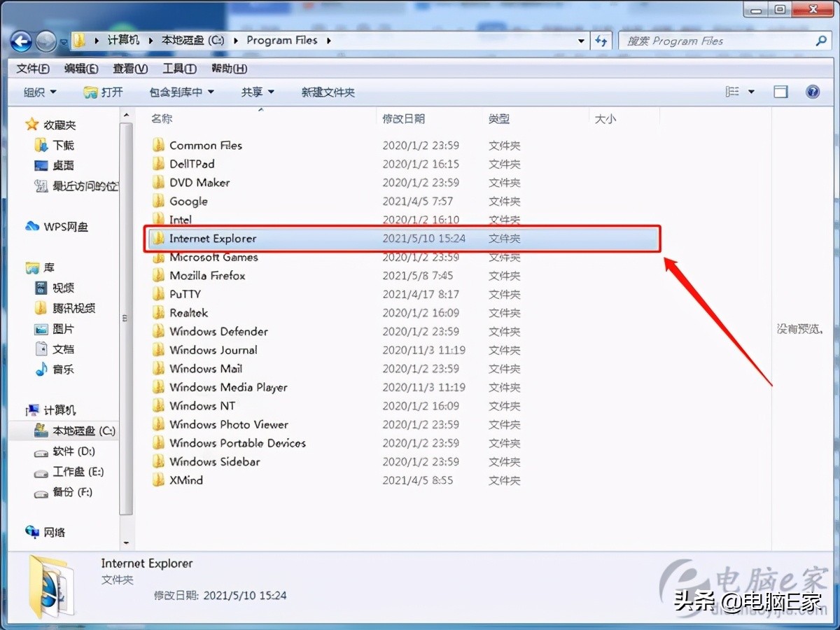Select 收藏夹 in the navigation pane
Viewport: 840px width, 630px height.
50,125
